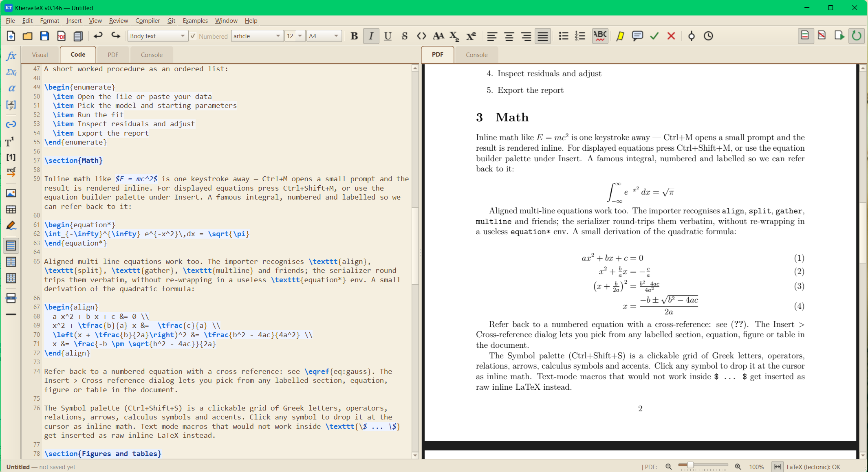
Task: Toggle justified text alignment
Action: pos(543,36)
